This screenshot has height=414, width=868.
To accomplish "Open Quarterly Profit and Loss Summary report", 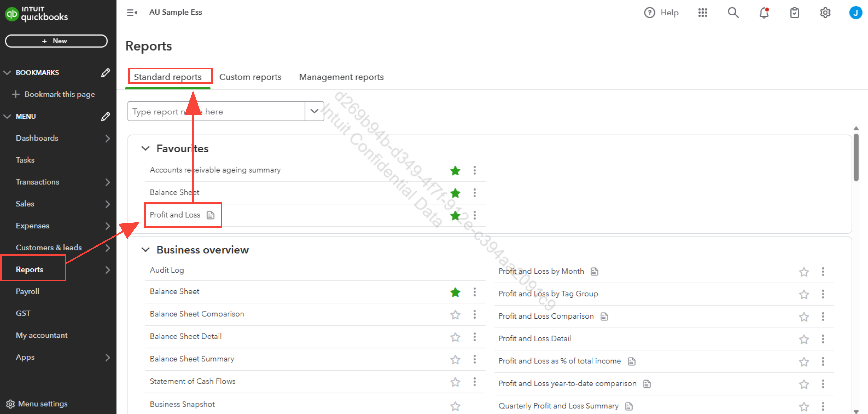I will click(x=558, y=406).
